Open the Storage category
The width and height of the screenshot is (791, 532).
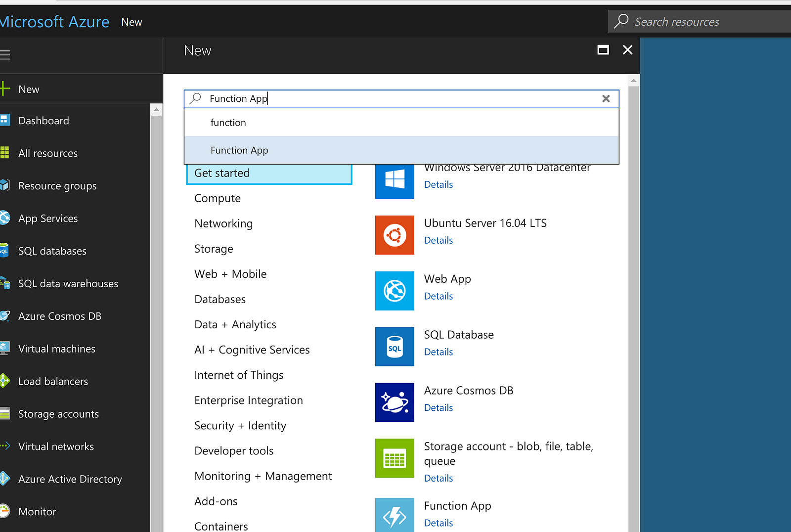tap(214, 249)
